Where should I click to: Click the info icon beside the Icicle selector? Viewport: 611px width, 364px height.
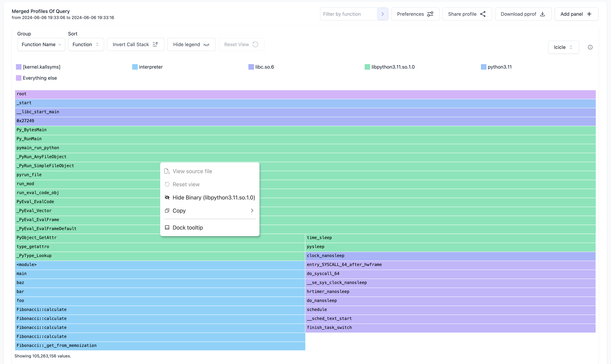[x=590, y=47]
